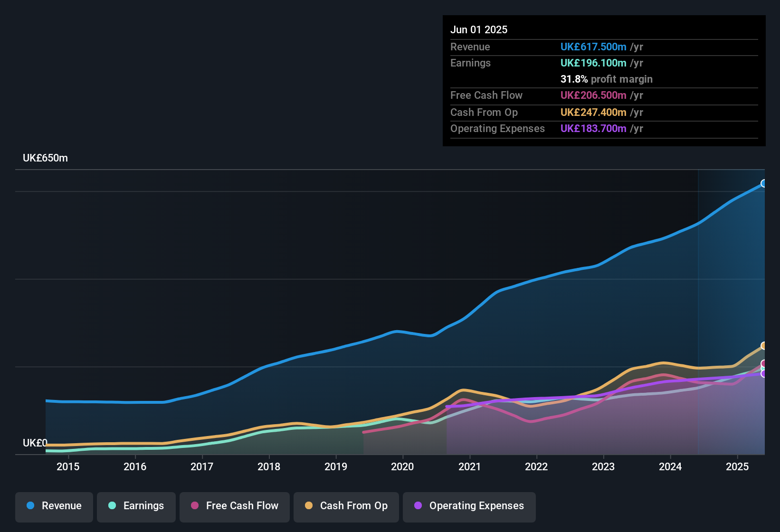This screenshot has height=532, width=780.
Task: Click the 2021 label on the x-axis
Action: tap(469, 467)
